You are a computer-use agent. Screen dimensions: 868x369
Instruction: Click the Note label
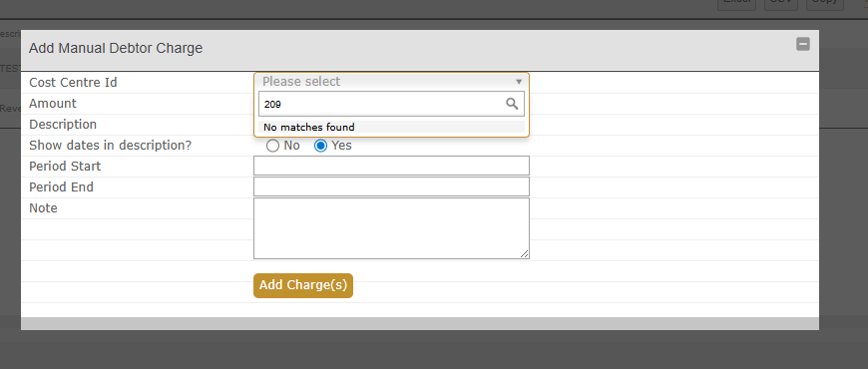click(43, 208)
